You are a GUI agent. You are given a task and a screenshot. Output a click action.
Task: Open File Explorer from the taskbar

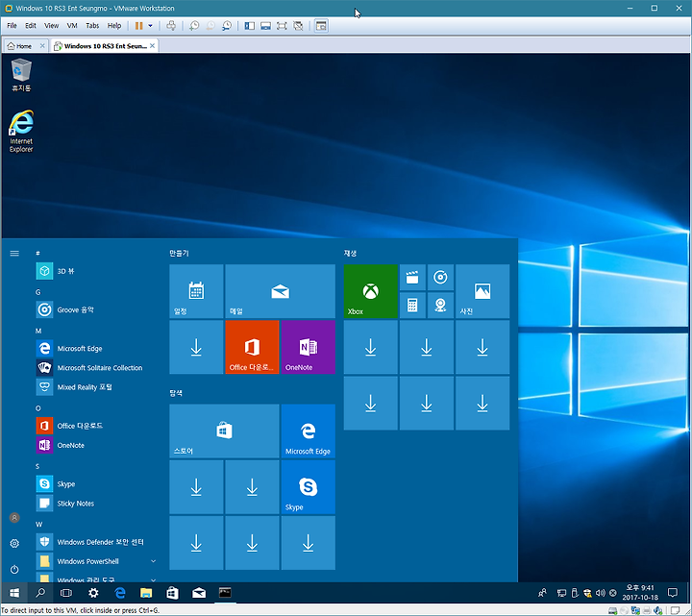pyautogui.click(x=146, y=593)
